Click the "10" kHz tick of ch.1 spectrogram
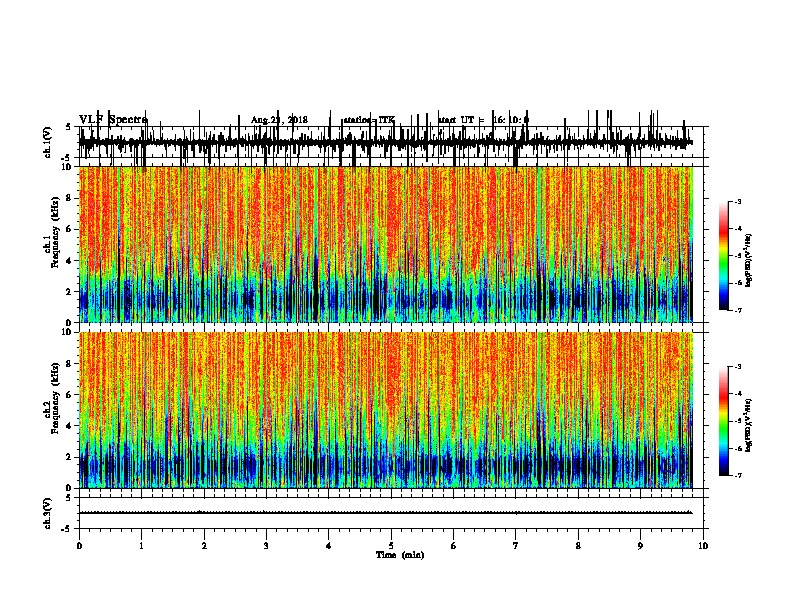Screen dimensions: 792x612 (67, 167)
